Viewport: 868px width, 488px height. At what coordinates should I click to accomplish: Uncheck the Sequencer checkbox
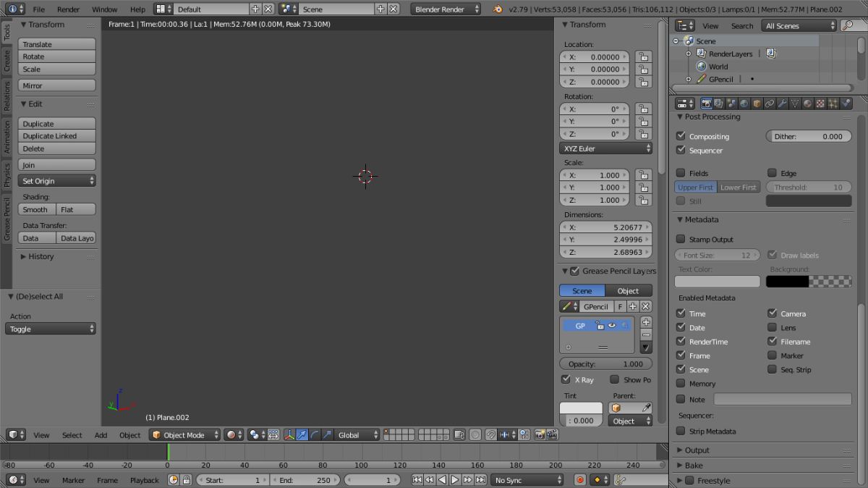pos(681,150)
